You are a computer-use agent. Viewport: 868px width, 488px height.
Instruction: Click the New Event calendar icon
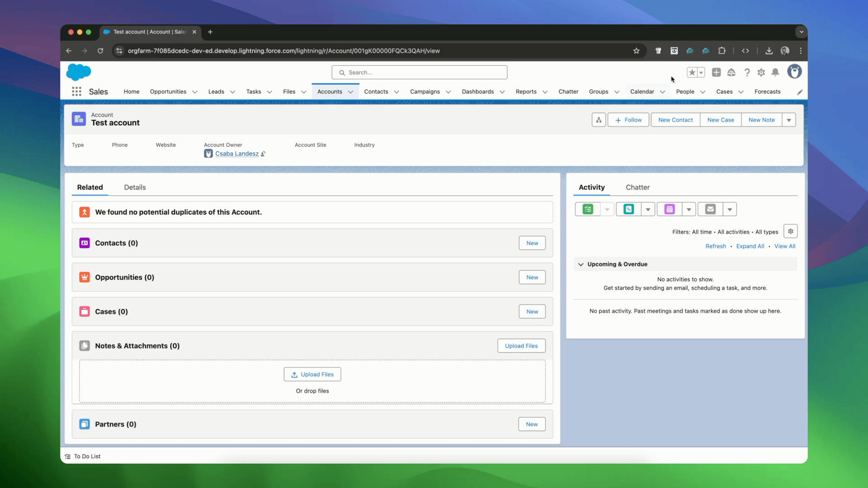click(x=670, y=209)
